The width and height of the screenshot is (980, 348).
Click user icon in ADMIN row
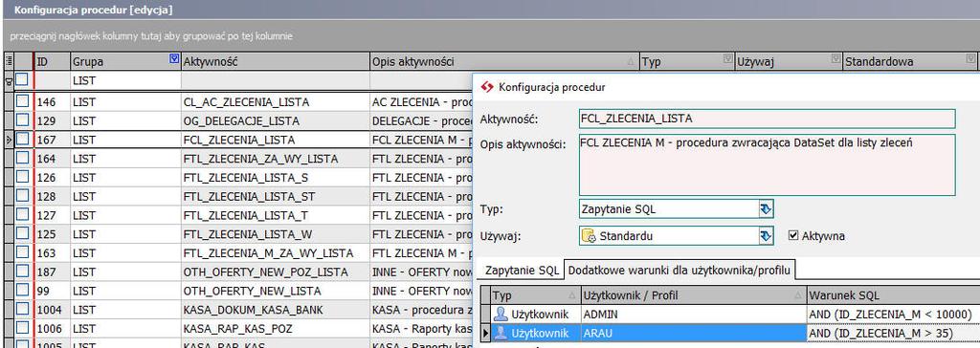(500, 315)
